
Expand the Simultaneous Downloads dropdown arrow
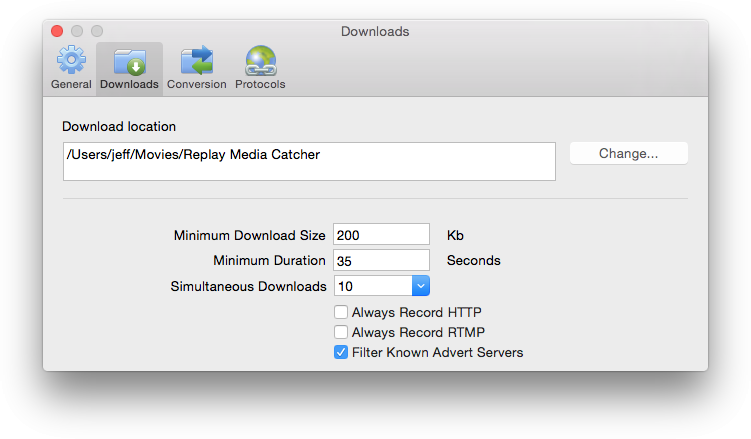coord(421,286)
